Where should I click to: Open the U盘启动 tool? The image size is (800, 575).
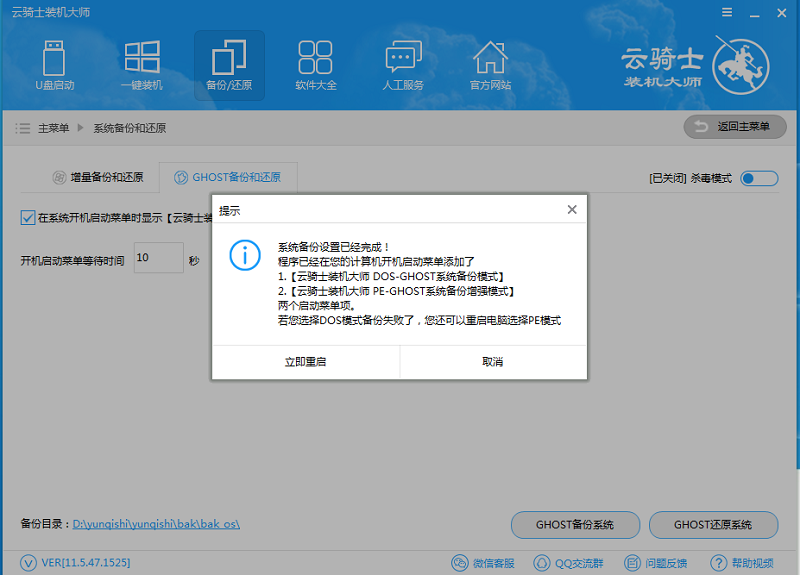point(54,65)
